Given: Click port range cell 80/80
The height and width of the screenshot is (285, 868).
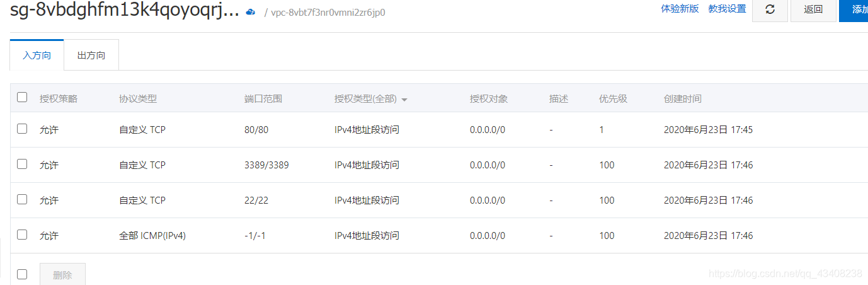Looking at the screenshot, I should (256, 130).
